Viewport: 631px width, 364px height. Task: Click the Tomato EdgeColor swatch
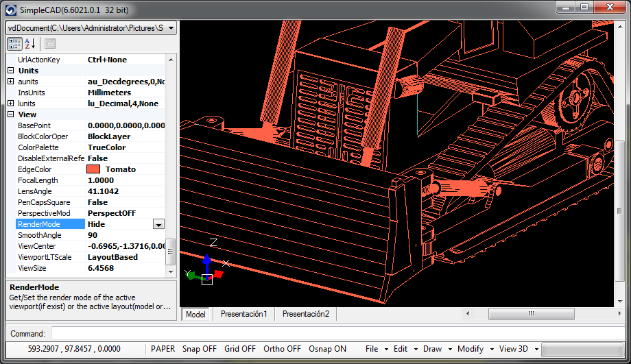click(x=93, y=169)
